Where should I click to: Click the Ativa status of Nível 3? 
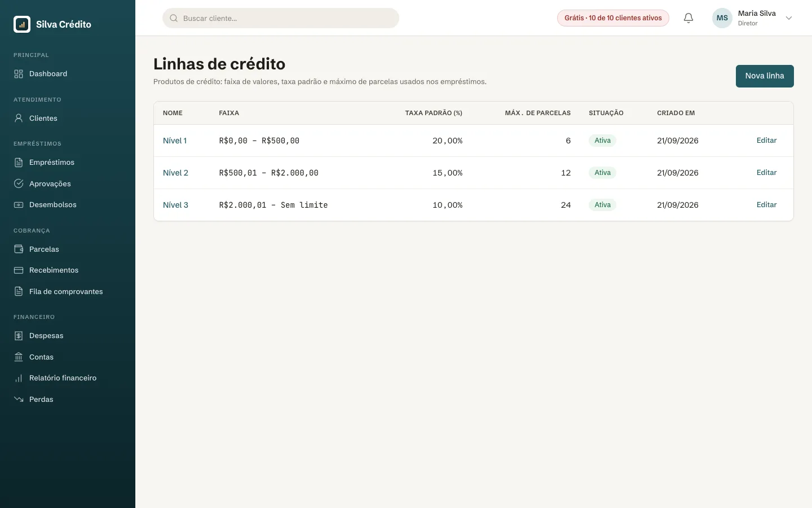602,205
